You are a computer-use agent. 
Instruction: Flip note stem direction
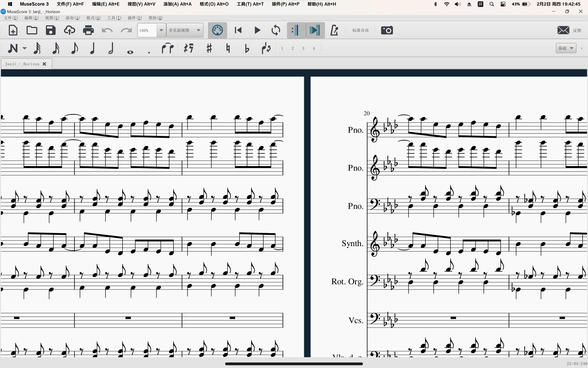click(x=266, y=48)
